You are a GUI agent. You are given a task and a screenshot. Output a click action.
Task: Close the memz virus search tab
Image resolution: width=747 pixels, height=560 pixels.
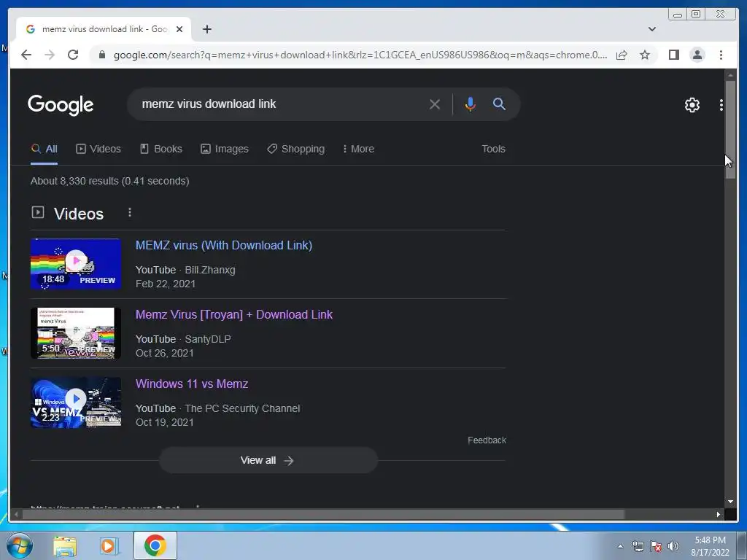pyautogui.click(x=179, y=29)
